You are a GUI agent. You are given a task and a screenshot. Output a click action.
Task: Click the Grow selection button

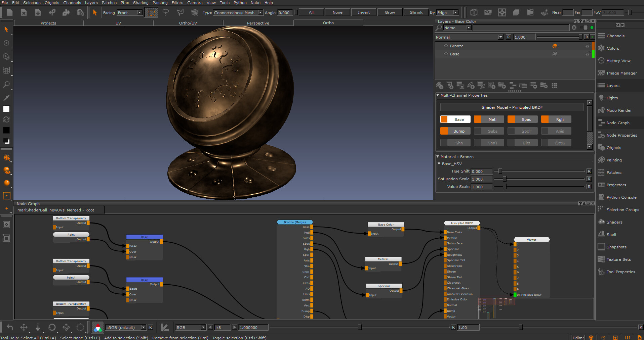click(390, 13)
